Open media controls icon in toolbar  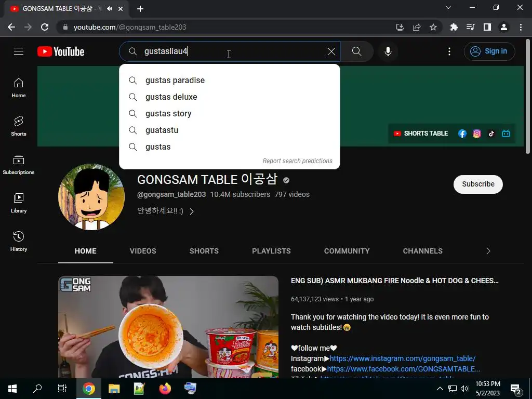[470, 27]
